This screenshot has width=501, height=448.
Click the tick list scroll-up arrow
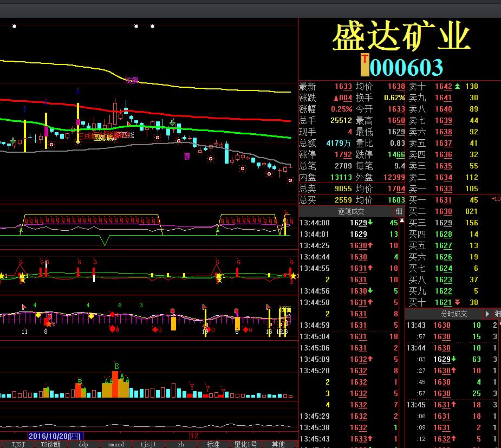point(402,220)
